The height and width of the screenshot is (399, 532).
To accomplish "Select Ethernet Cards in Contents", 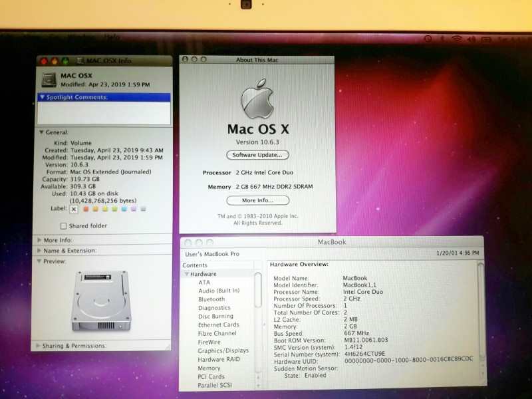I will (x=219, y=325).
